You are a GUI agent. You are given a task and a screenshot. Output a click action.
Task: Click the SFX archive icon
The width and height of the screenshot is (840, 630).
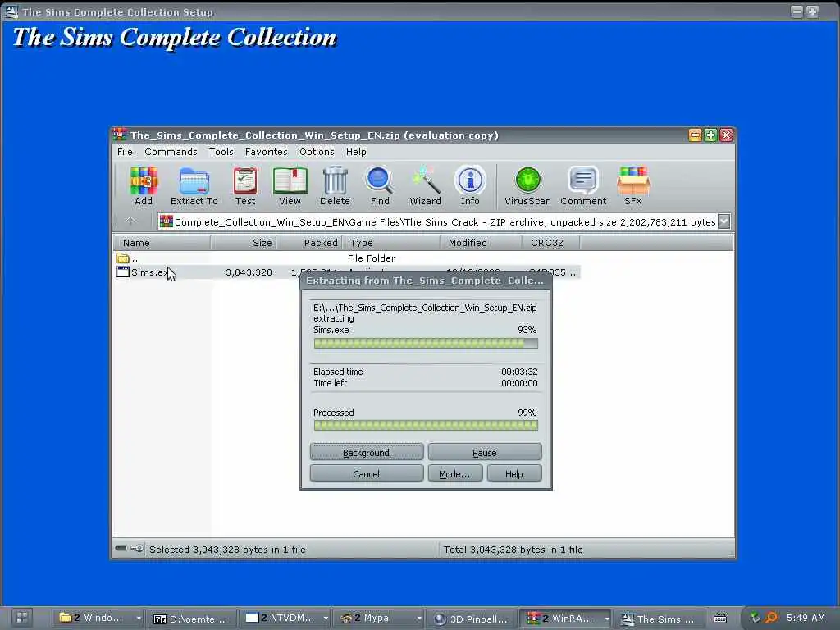(x=632, y=180)
